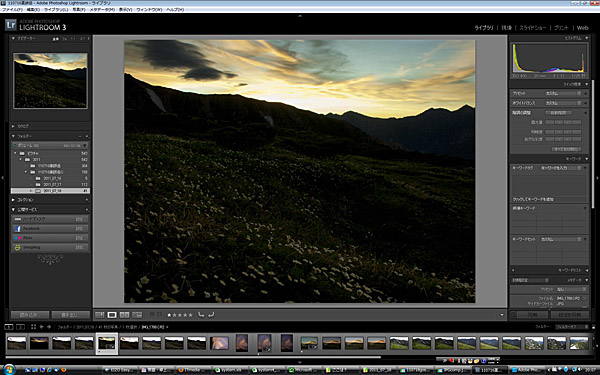The height and width of the screenshot is (375, 600).
Task: Switch to the Library module
Action: click(484, 28)
